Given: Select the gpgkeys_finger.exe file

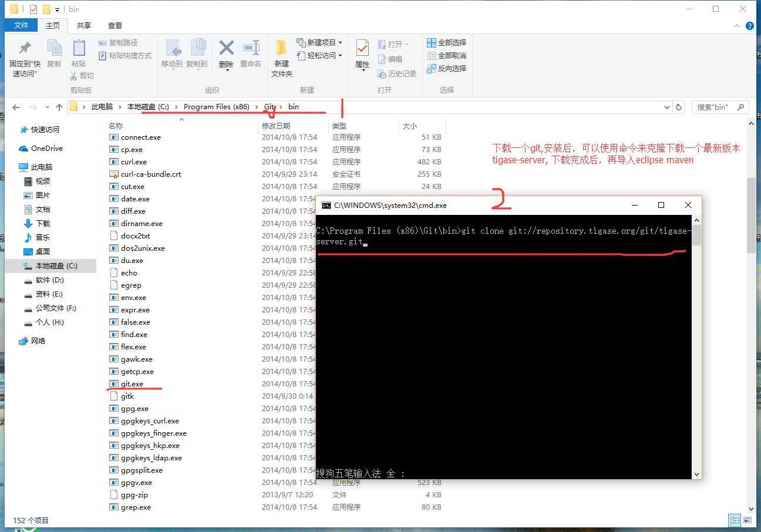Looking at the screenshot, I should click(154, 433).
